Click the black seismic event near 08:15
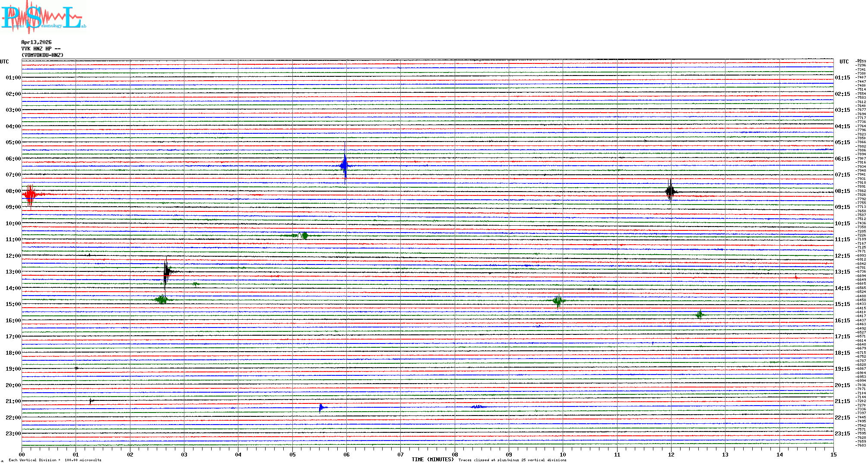 (x=670, y=191)
